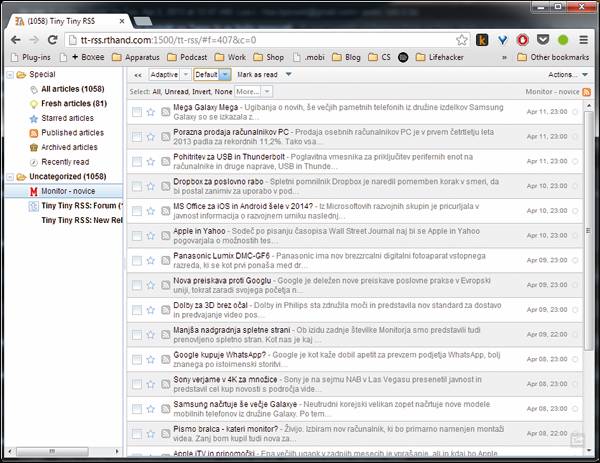Open Starred articles in the sidebar
The height and width of the screenshot is (463, 600).
pyautogui.click(x=67, y=118)
